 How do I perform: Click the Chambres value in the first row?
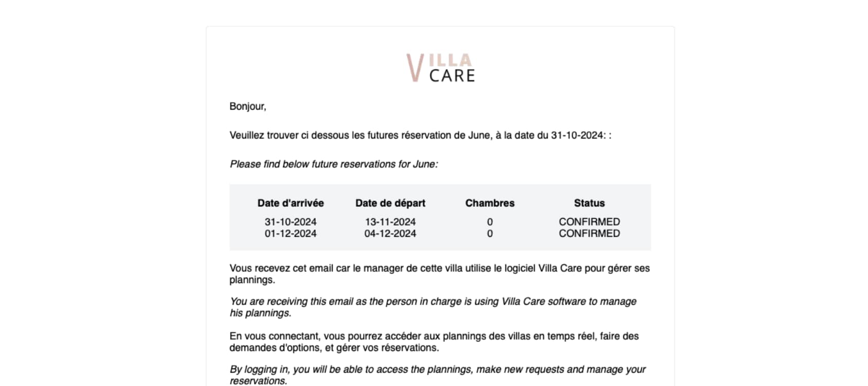[490, 222]
